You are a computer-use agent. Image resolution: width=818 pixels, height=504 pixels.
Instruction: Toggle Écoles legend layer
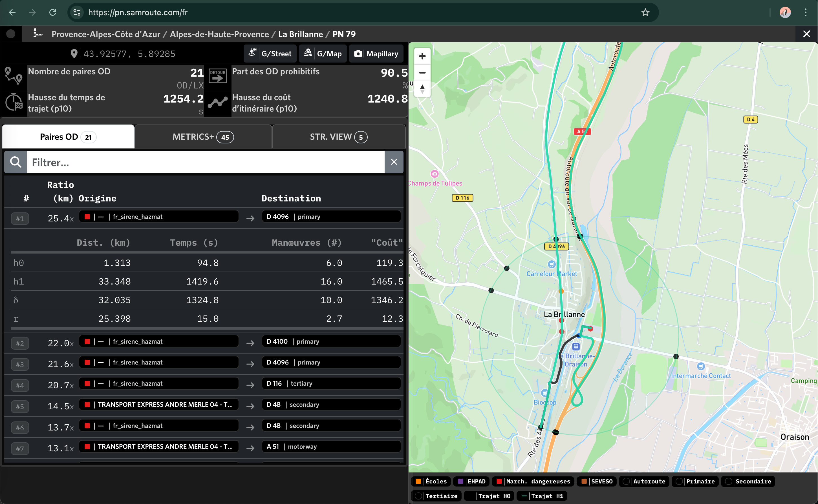pyautogui.click(x=431, y=481)
